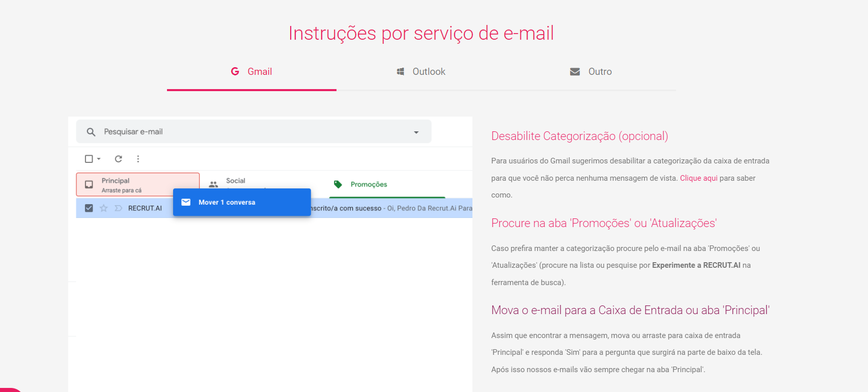Follow the Clique aqui link
The height and width of the screenshot is (392, 868).
(x=698, y=178)
